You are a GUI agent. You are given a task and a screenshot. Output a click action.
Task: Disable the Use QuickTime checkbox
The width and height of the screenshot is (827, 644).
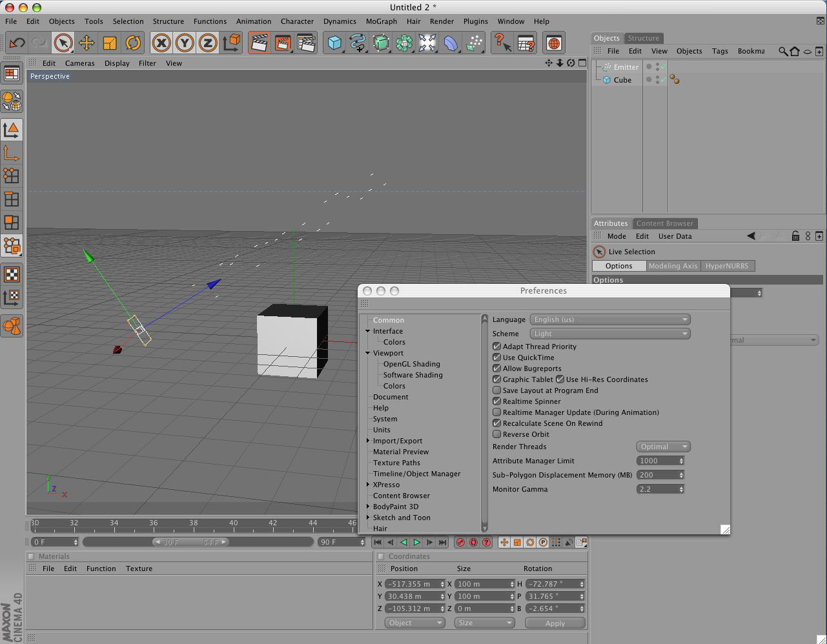click(x=496, y=357)
